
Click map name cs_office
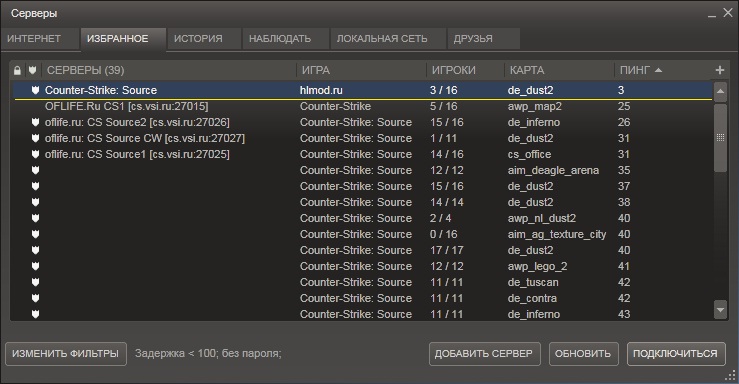pyautogui.click(x=529, y=155)
